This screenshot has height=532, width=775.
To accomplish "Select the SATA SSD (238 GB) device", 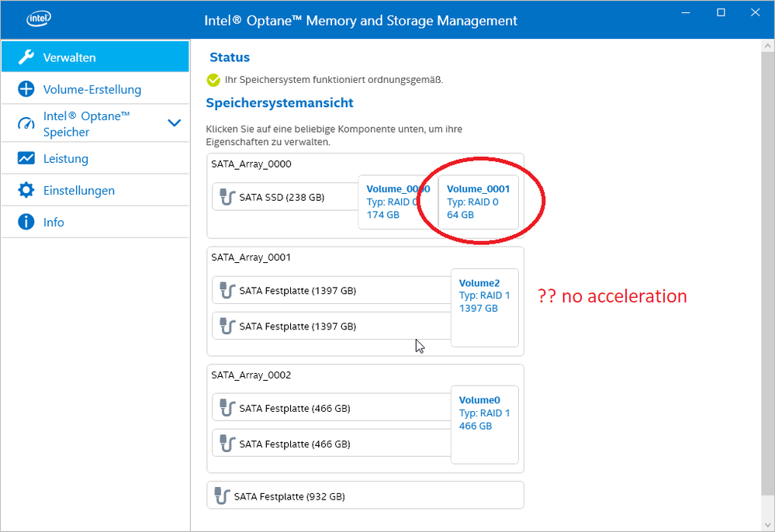I will pyautogui.click(x=285, y=197).
